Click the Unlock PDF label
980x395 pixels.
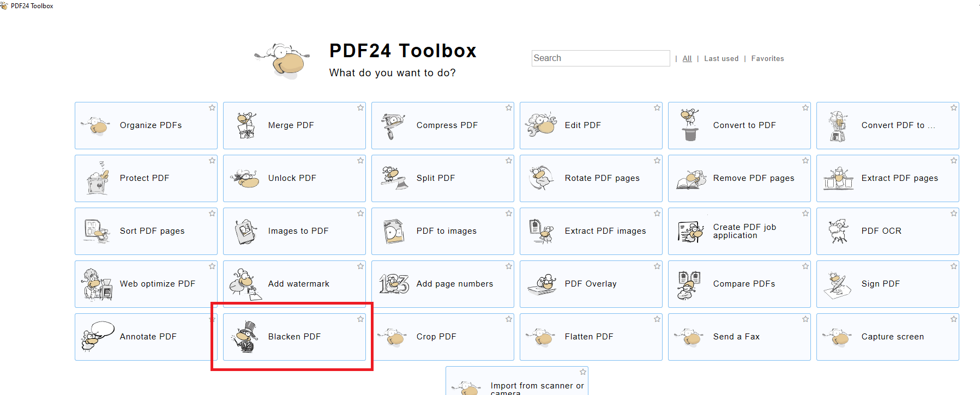[x=292, y=178]
